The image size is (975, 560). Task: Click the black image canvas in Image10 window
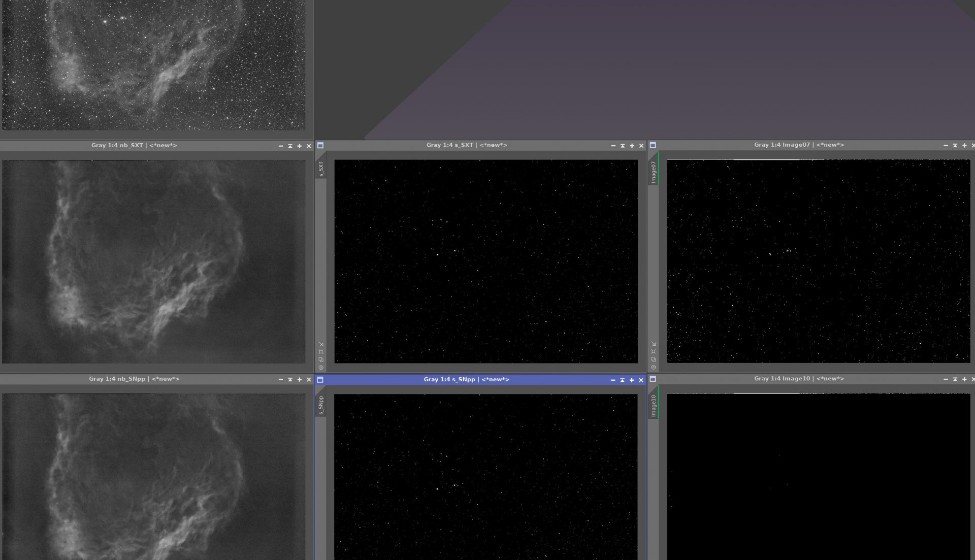[818, 477]
